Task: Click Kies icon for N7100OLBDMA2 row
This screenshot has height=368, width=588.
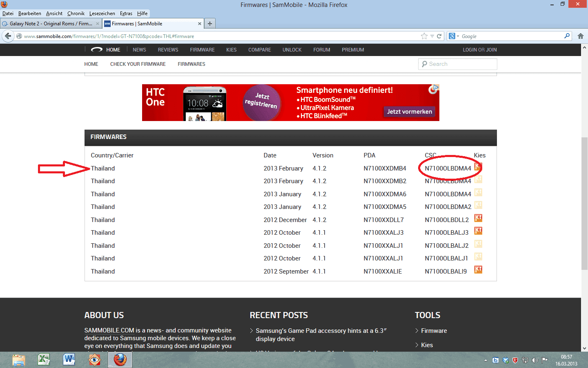Action: click(478, 205)
